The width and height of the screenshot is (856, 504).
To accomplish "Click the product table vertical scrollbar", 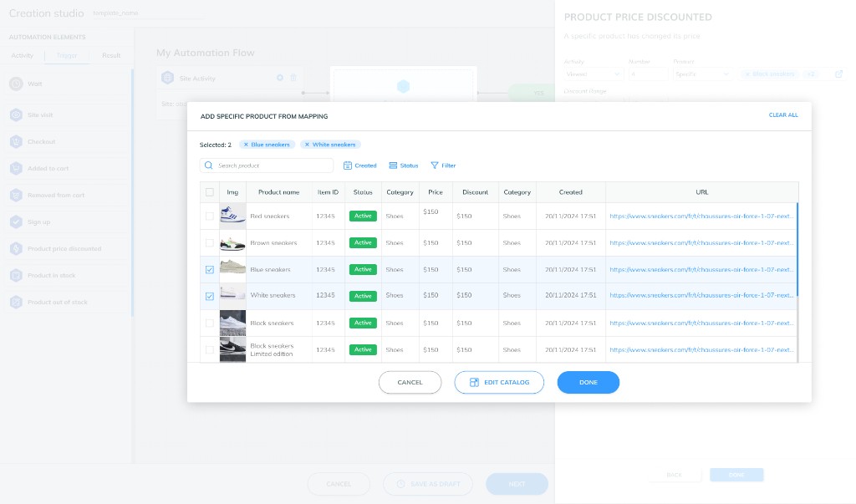I will [x=797, y=249].
